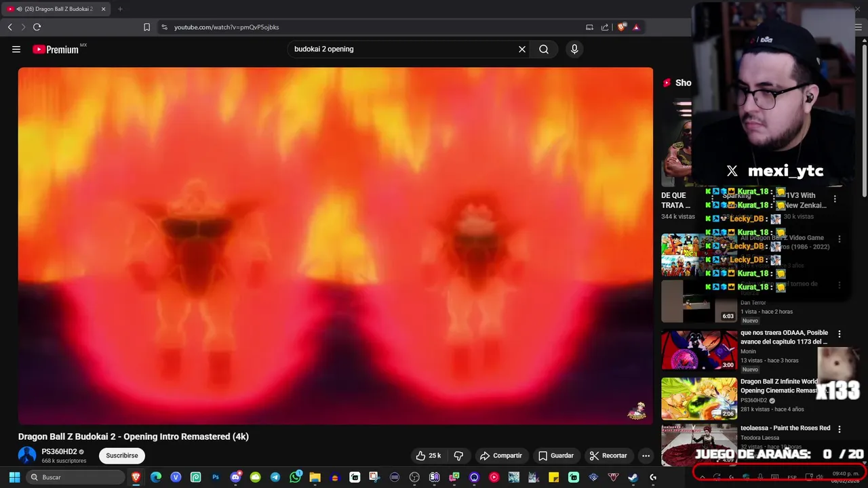The height and width of the screenshot is (488, 868).
Task: Click the browser forward arrow
Action: (x=23, y=27)
